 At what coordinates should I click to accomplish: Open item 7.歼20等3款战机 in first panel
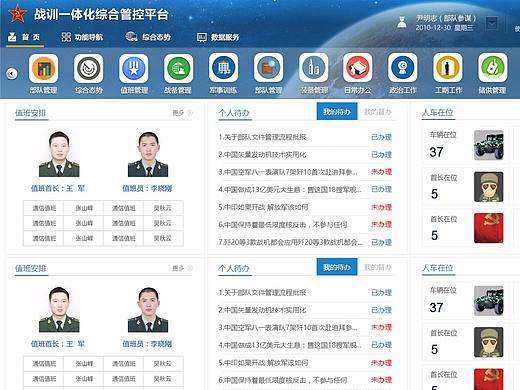(290, 242)
